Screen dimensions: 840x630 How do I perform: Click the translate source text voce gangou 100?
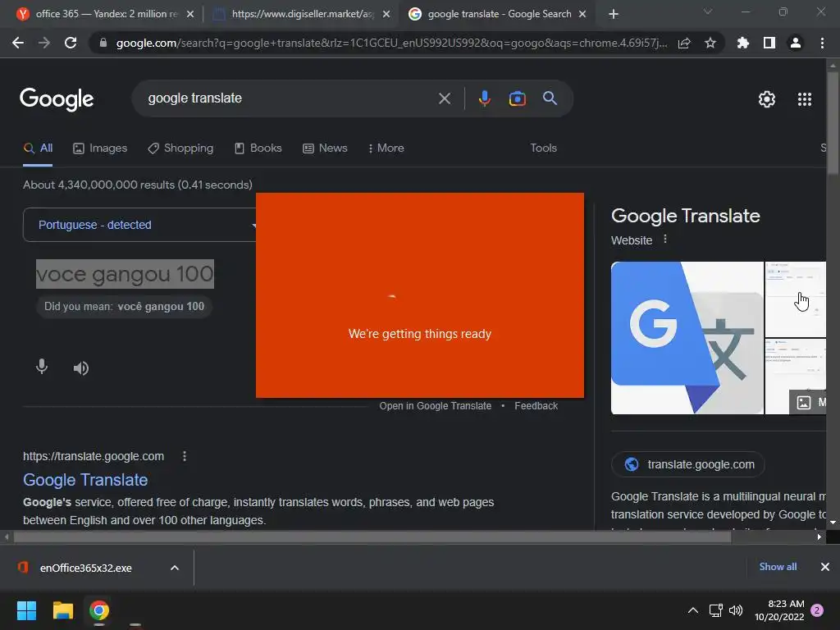(x=125, y=274)
